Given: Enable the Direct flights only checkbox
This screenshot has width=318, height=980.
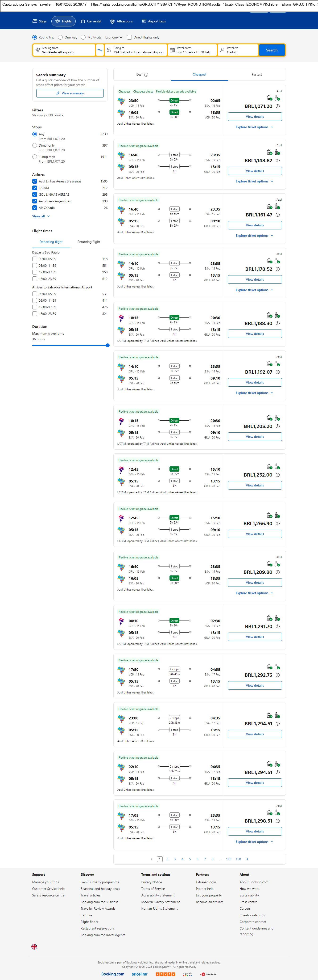Looking at the screenshot, I should 130,37.
